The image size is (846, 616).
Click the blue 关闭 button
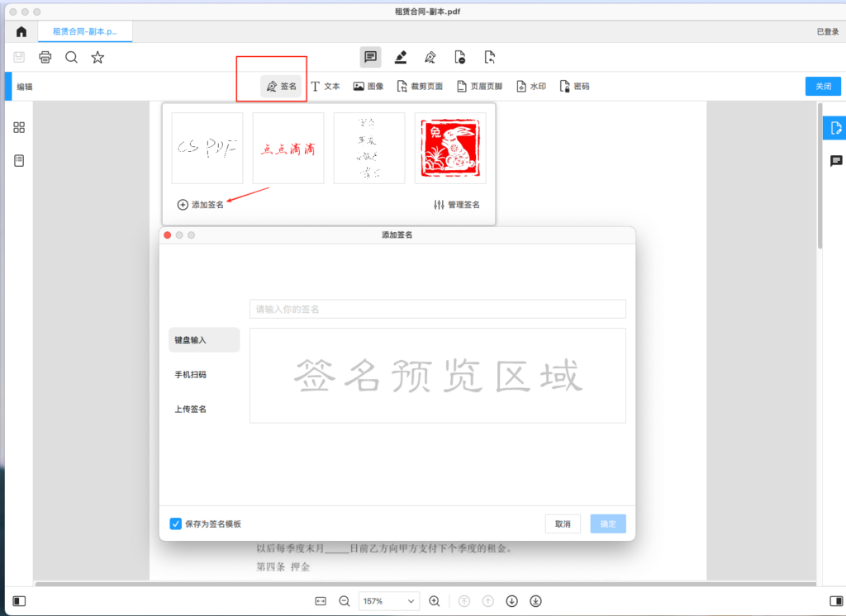click(x=823, y=86)
